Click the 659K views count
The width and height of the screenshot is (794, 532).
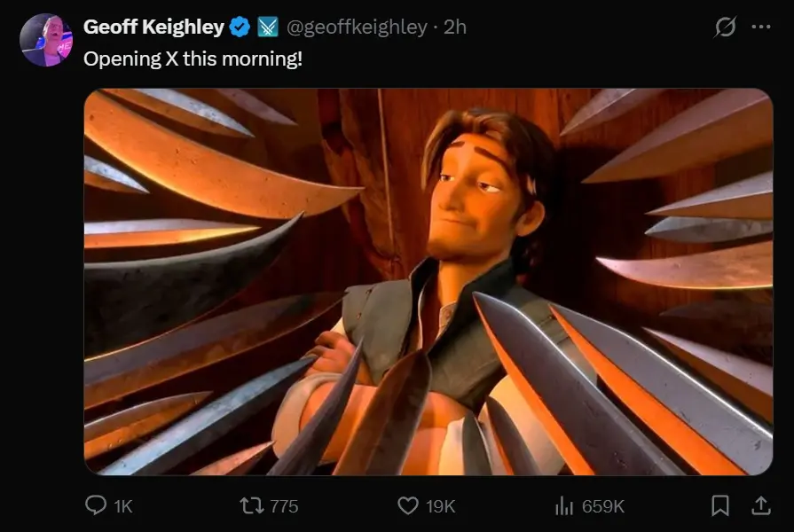tap(601, 505)
